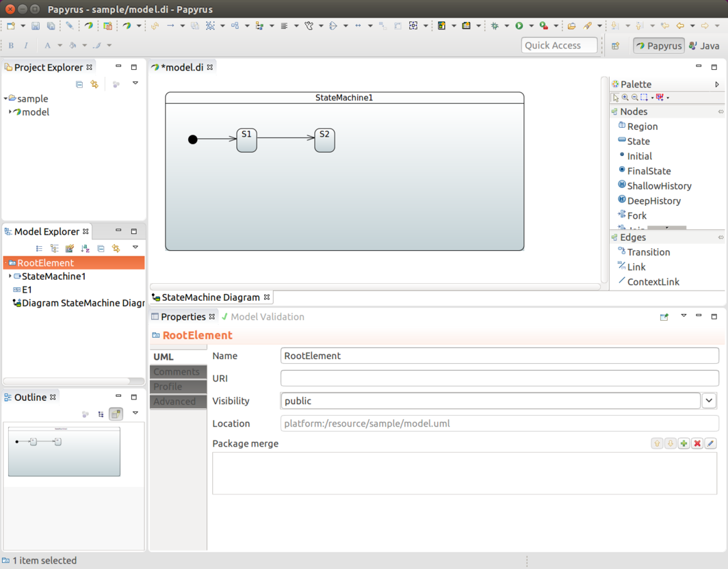
Task: Click the Palette zoom in tool
Action: (x=625, y=98)
